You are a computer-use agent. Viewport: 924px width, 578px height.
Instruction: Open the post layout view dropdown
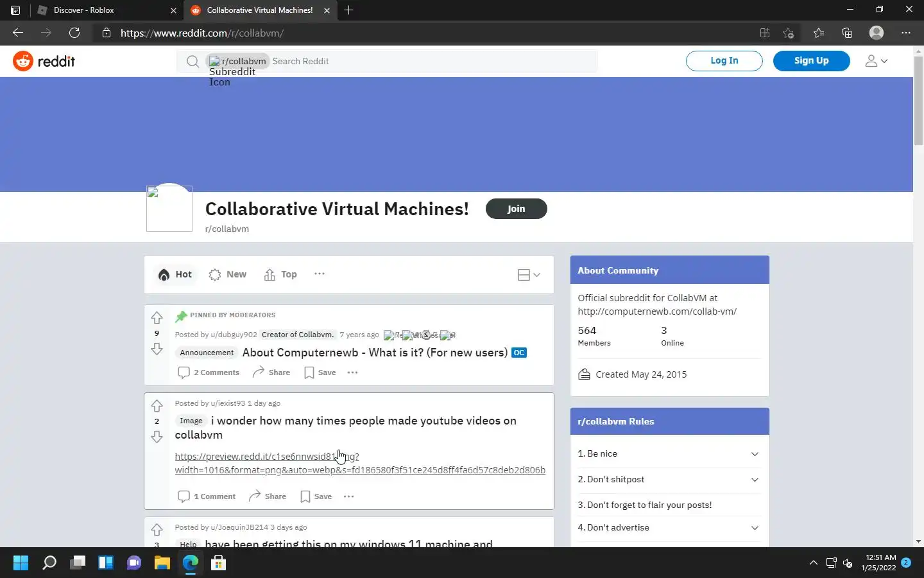[529, 275]
